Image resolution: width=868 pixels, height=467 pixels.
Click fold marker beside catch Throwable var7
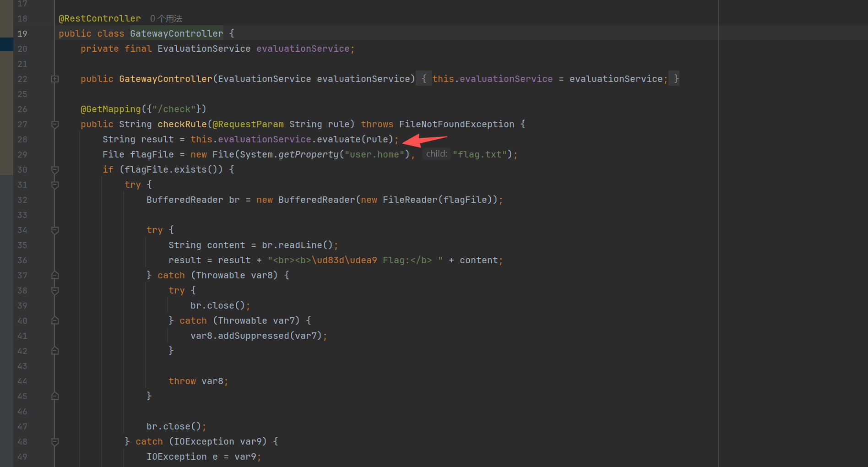click(x=55, y=321)
